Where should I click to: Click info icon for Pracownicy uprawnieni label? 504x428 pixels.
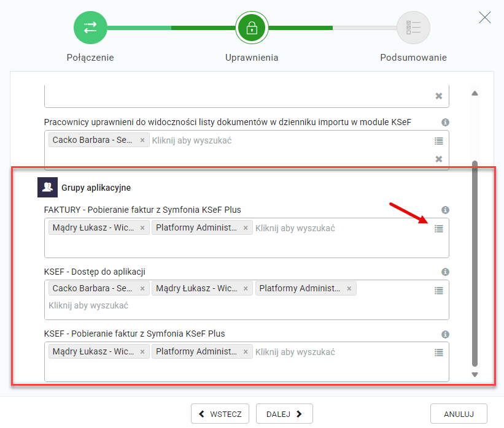[446, 122]
